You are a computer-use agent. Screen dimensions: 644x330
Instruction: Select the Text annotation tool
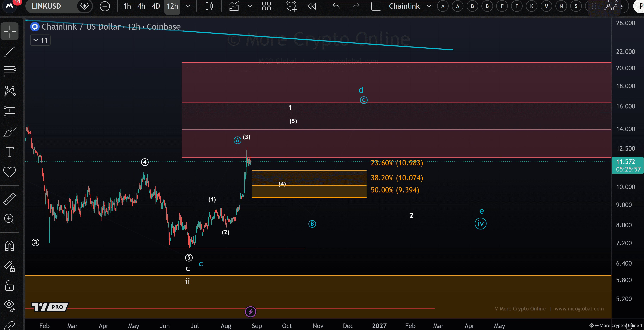[x=10, y=152]
